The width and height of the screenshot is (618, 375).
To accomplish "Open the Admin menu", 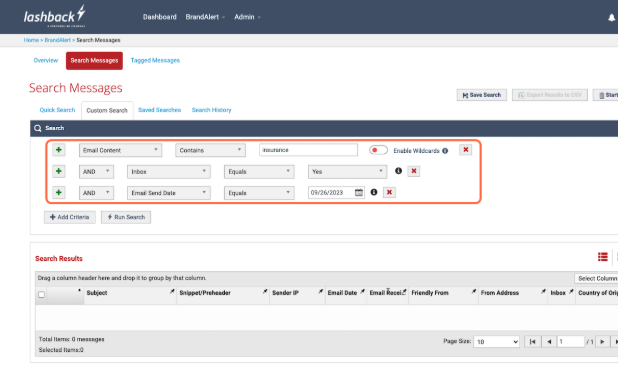I will point(247,17).
